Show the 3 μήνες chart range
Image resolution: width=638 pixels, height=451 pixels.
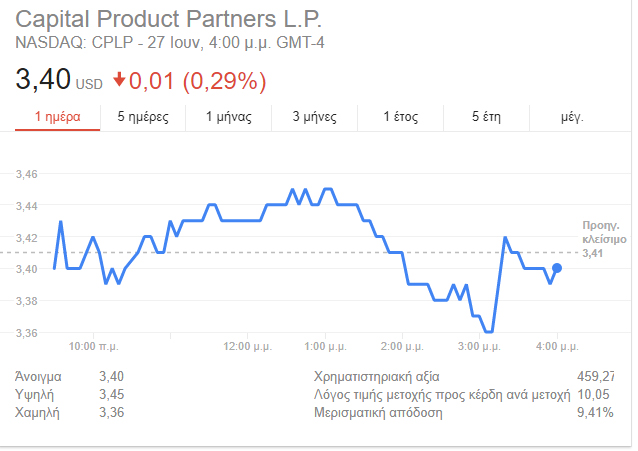[x=314, y=117]
